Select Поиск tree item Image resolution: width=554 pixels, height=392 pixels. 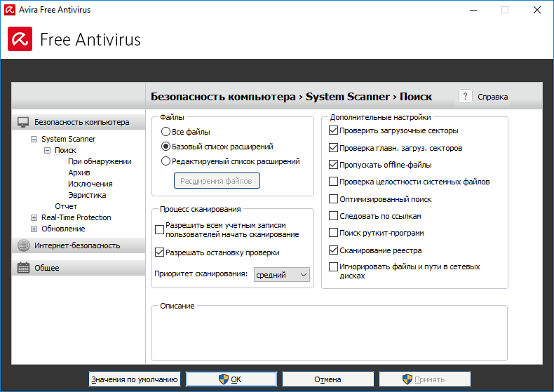65,151
